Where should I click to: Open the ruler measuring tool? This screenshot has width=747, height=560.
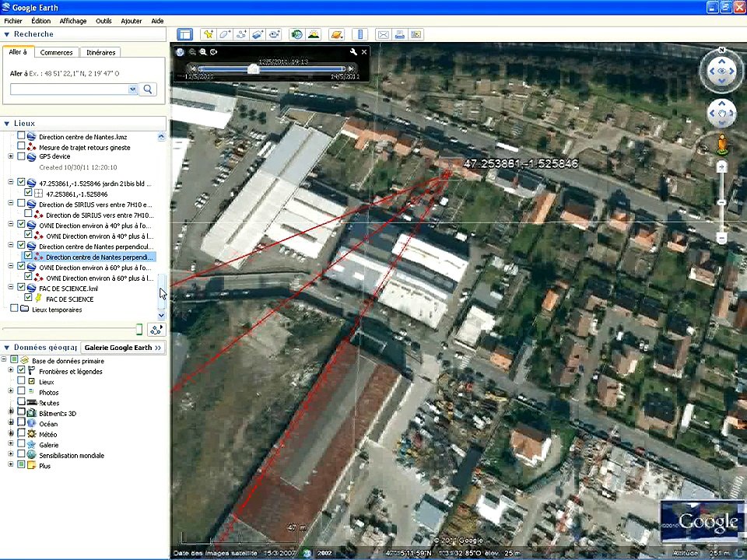(360, 35)
